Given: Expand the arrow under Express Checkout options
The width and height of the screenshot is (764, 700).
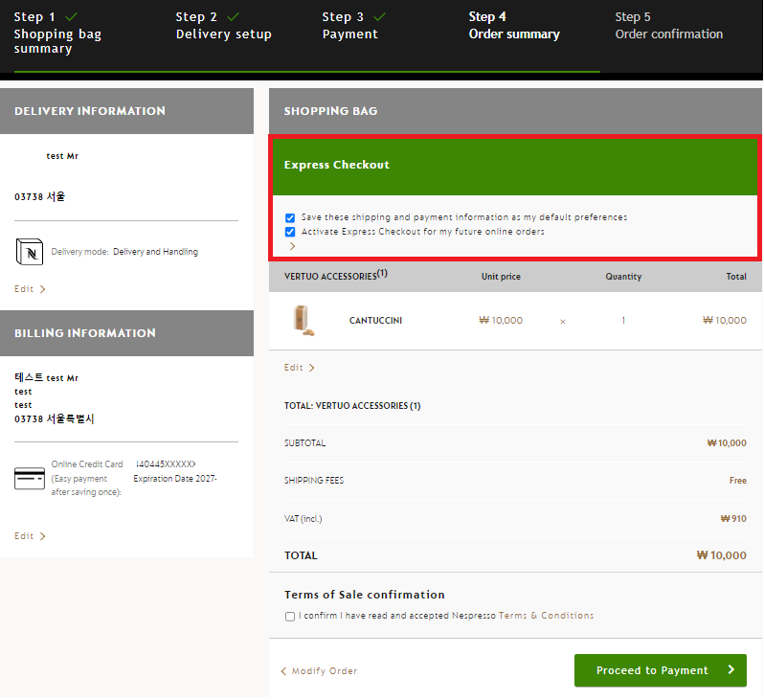Looking at the screenshot, I should pyautogui.click(x=292, y=246).
